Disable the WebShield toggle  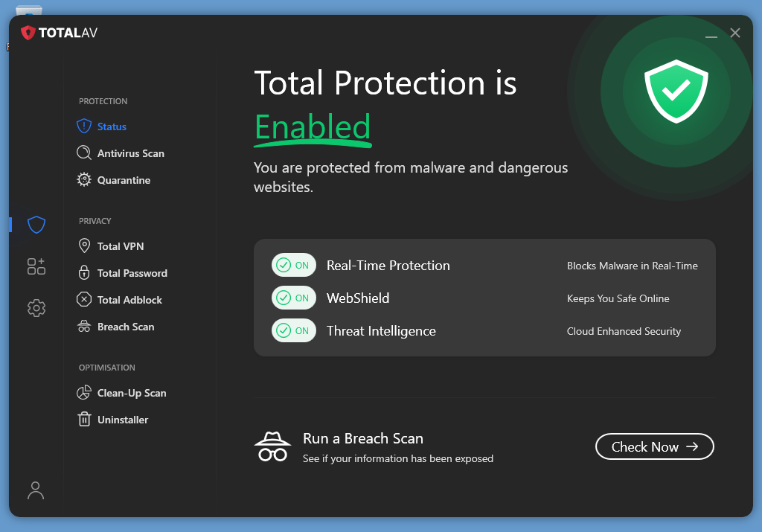(293, 298)
